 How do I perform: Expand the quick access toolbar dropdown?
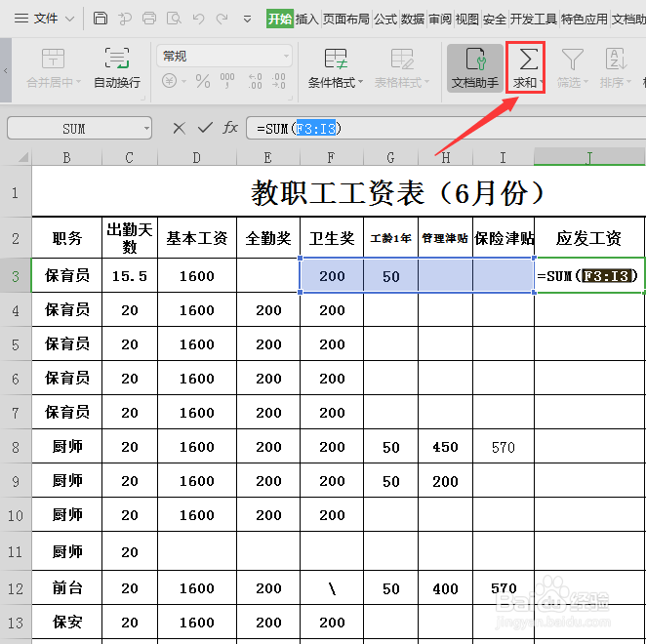[x=247, y=19]
